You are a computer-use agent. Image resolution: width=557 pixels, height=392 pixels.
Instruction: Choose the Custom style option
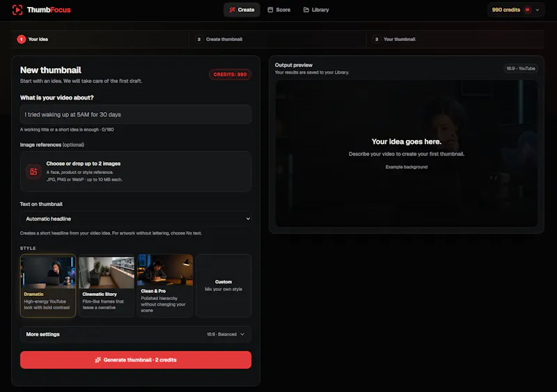click(x=223, y=285)
